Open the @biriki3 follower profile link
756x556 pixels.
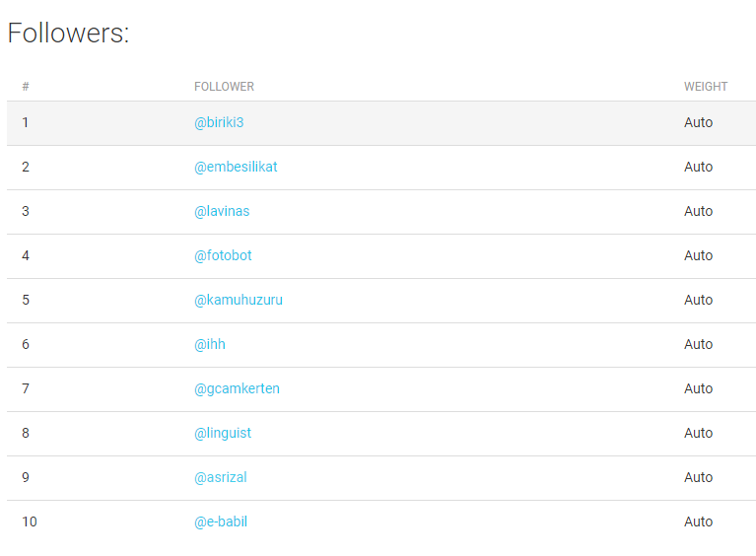click(219, 122)
